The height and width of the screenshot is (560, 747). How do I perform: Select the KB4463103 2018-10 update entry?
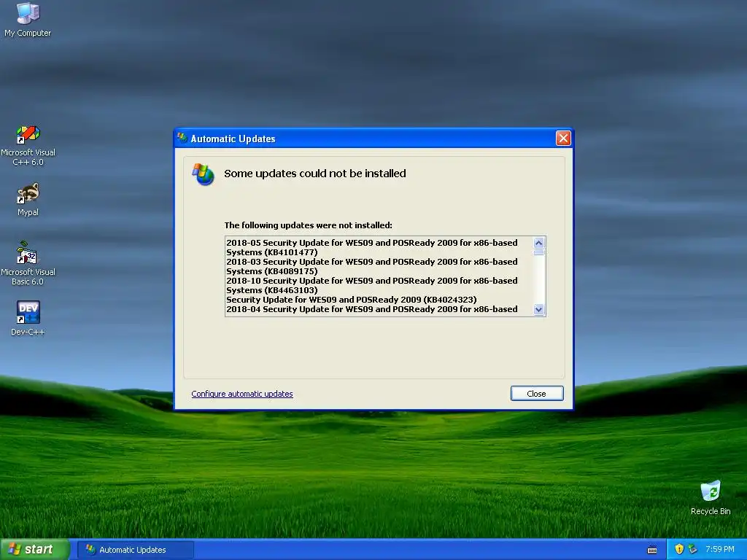[371, 285]
